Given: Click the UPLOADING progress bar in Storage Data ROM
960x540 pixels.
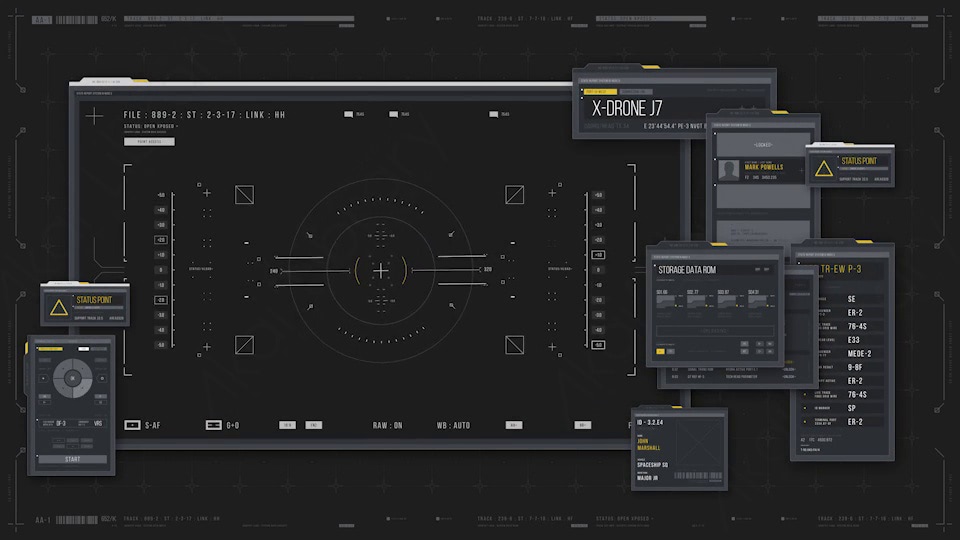Looking at the screenshot, I should (714, 331).
